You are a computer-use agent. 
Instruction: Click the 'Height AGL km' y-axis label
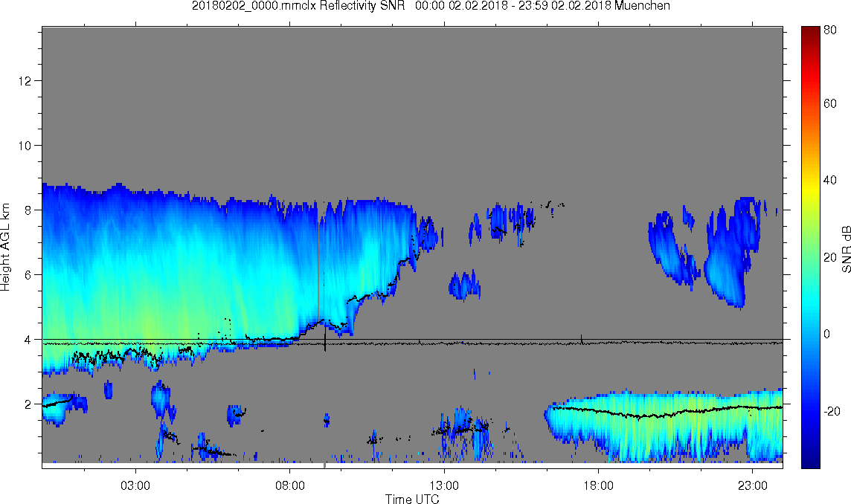point(5,248)
